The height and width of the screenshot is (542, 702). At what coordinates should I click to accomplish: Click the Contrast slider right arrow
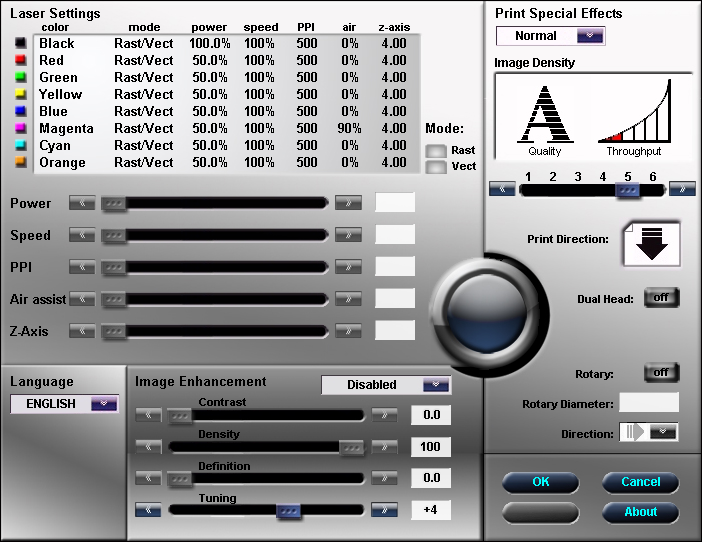[384, 414]
